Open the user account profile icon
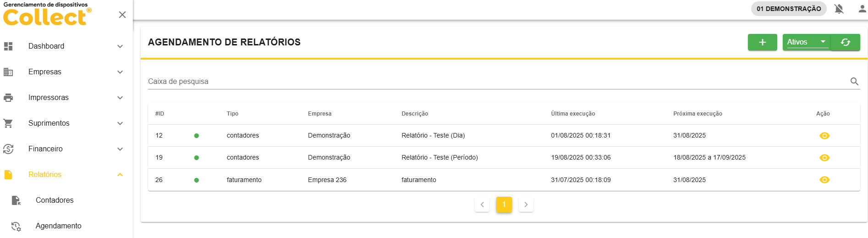 862,9
